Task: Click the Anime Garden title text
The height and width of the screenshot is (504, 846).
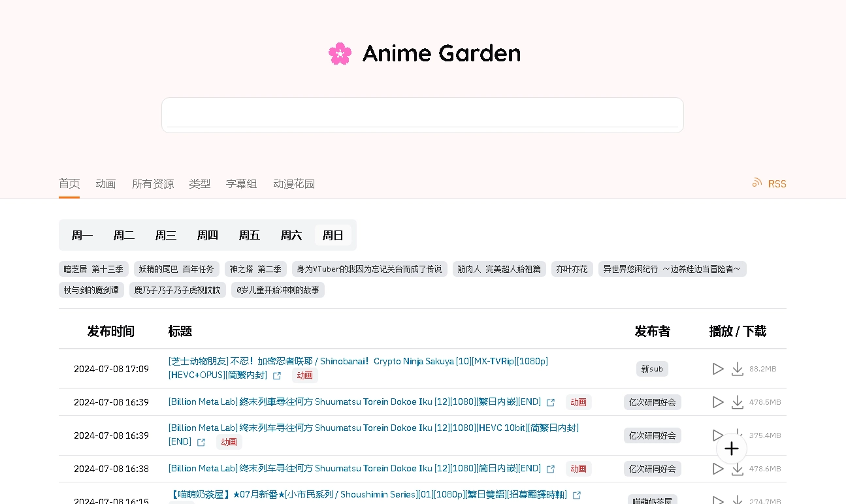Action: [x=442, y=54]
